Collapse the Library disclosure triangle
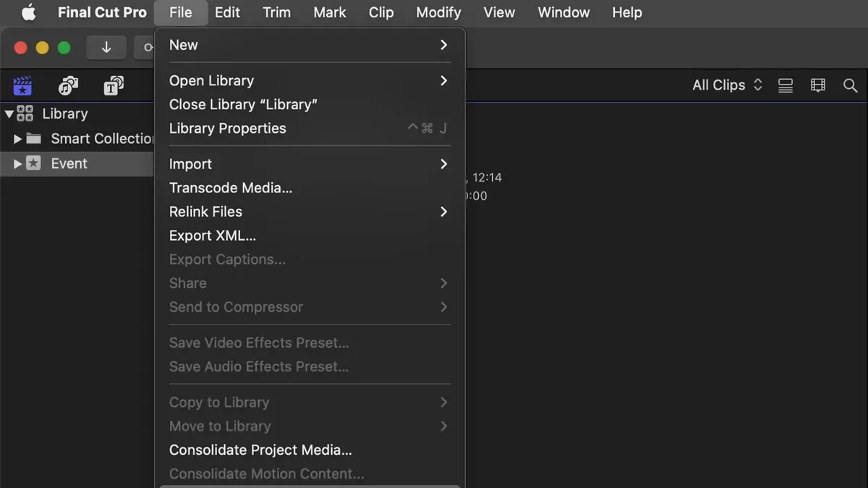This screenshot has height=488, width=868. [x=9, y=114]
